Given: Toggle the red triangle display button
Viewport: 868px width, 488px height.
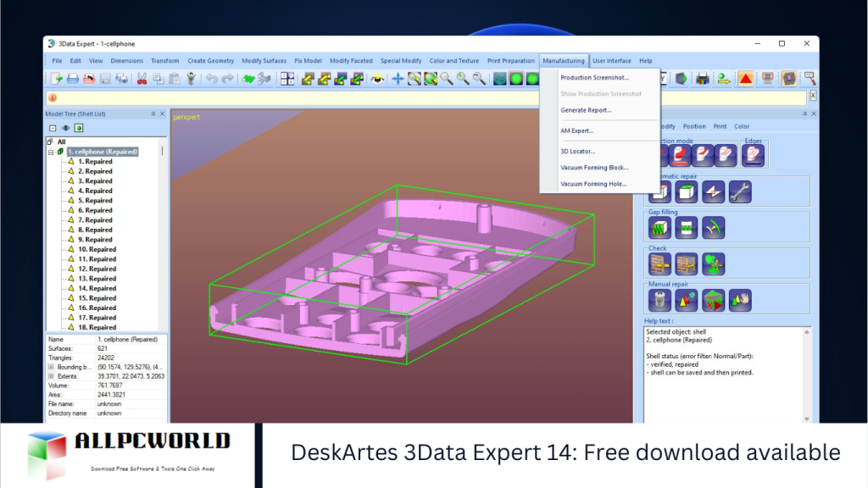Looking at the screenshot, I should [x=746, y=79].
